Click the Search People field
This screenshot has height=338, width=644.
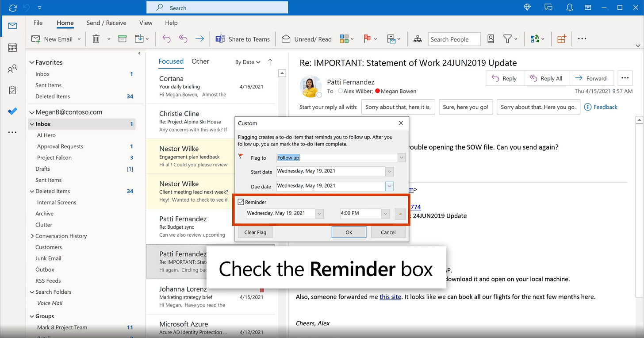455,39
